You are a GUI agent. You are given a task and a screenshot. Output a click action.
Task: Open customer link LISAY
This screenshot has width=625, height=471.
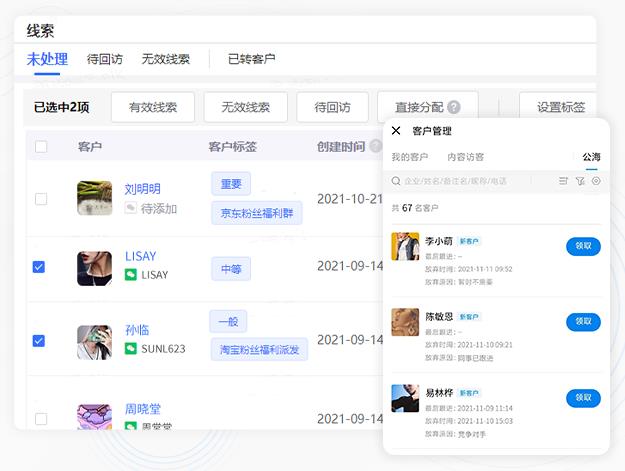[x=140, y=256]
